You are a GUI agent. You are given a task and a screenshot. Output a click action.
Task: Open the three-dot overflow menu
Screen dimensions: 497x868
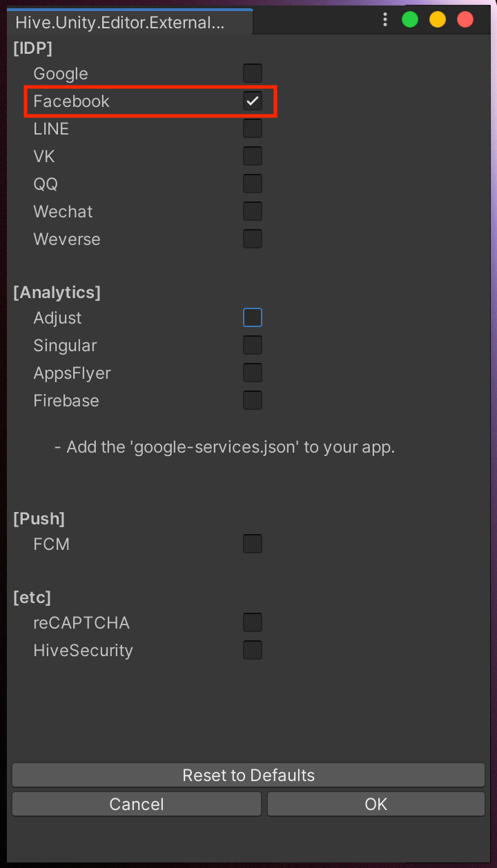coord(385,19)
